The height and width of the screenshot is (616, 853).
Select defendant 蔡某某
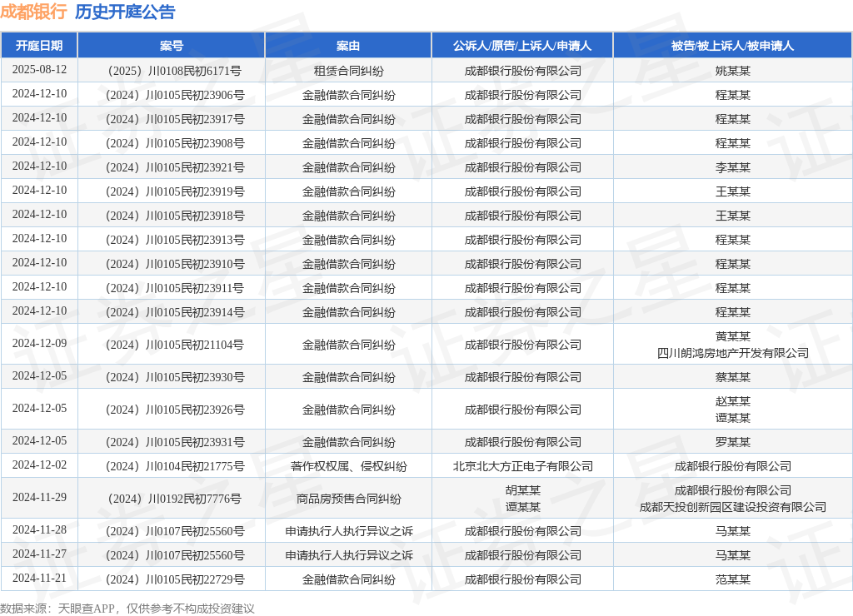point(733,377)
